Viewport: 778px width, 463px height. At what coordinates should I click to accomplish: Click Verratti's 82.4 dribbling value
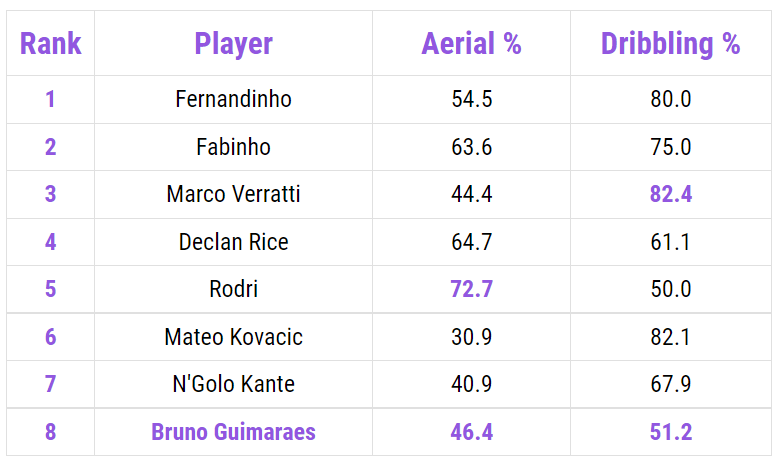[670, 194]
